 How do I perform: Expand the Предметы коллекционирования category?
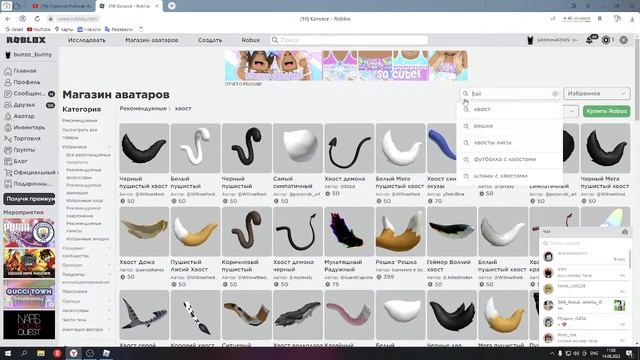coord(109,275)
